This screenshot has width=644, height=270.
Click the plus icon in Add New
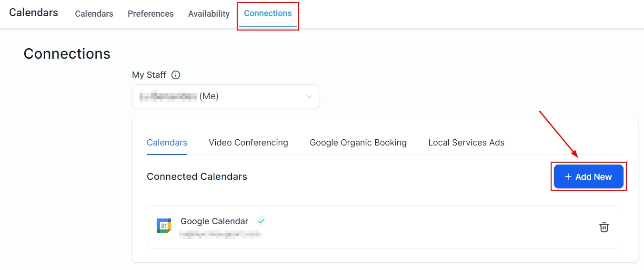pos(568,177)
